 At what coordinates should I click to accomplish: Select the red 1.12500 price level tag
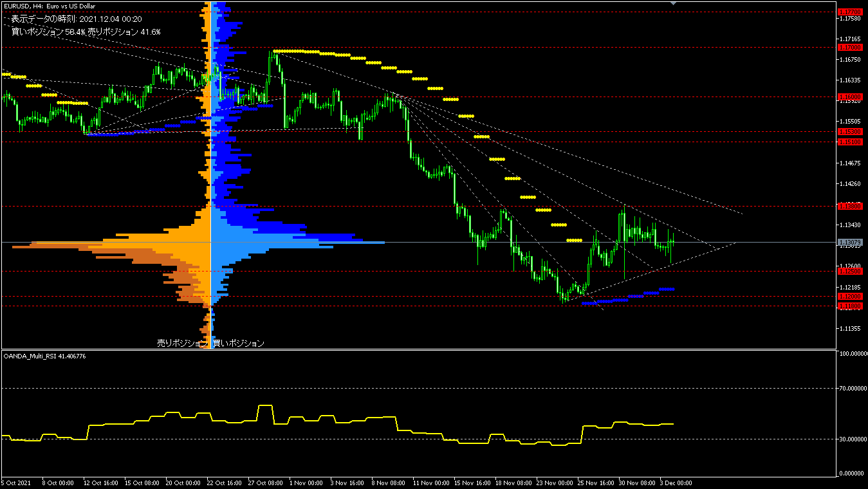click(x=850, y=272)
